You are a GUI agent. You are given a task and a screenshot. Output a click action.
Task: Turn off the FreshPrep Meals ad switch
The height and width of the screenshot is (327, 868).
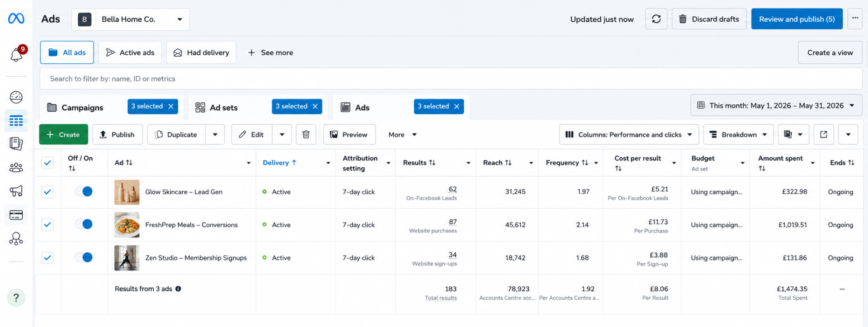pos(84,224)
